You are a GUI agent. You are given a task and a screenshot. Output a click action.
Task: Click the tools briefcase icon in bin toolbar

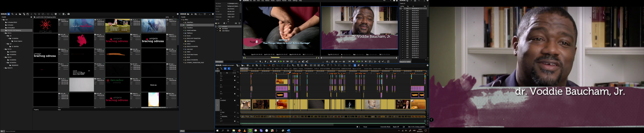click(69, 14)
